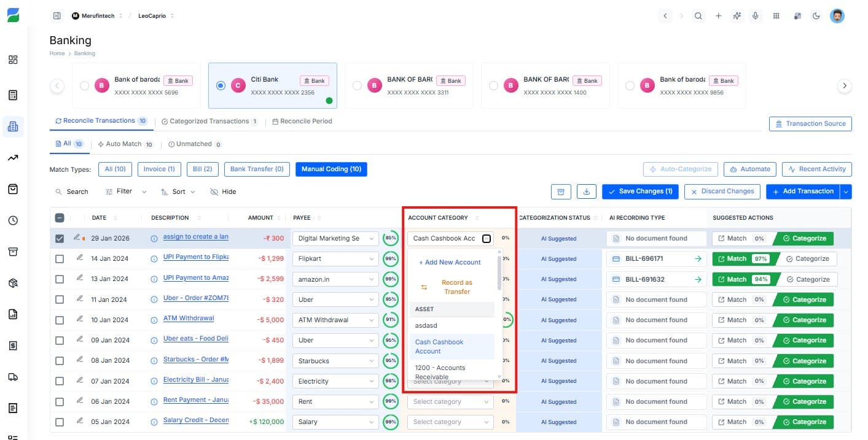Click the Search field above the table
Viewport: 868px width, 440px height.
click(72, 191)
